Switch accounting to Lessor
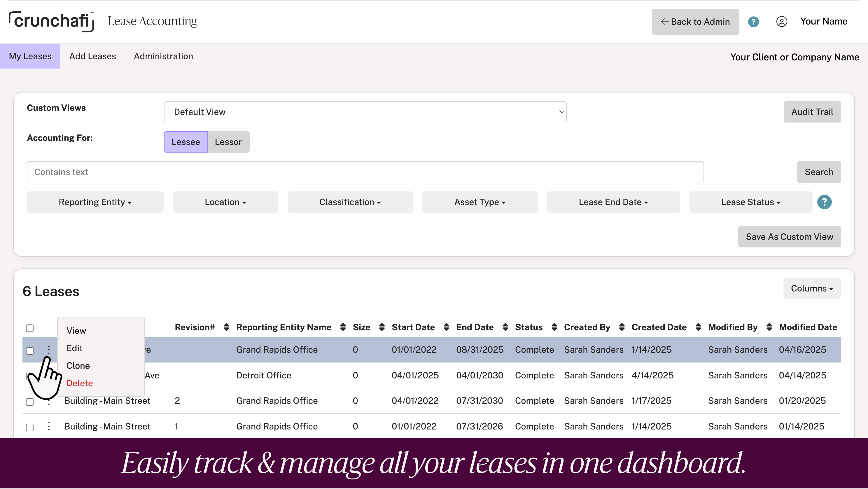This screenshot has height=489, width=868. [x=228, y=142]
